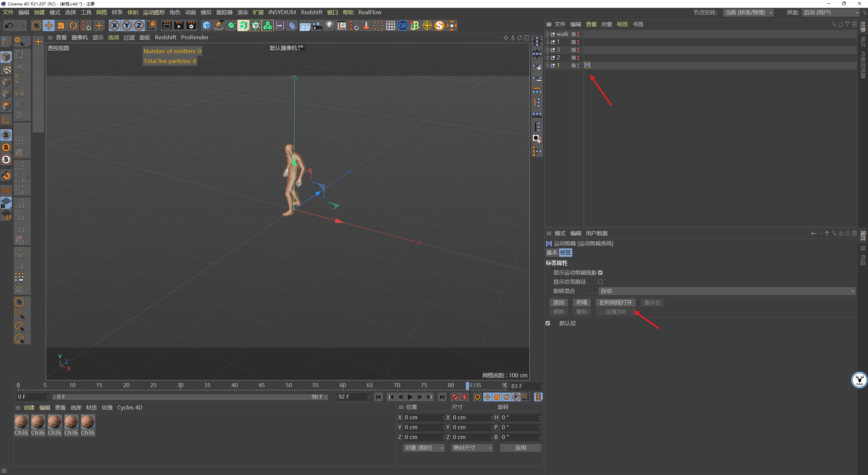Viewport: 868px width, 475px height.
Task: Click the 应用 button
Action: click(x=520, y=448)
